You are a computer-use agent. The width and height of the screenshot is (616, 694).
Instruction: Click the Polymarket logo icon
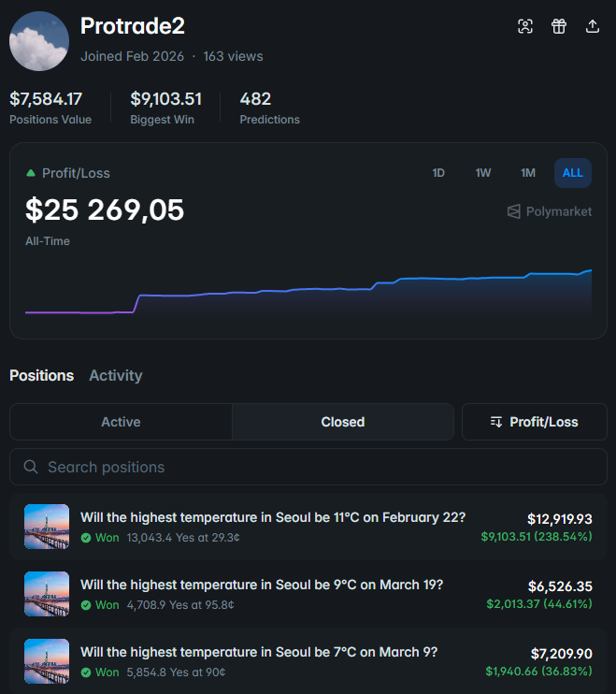tap(513, 211)
